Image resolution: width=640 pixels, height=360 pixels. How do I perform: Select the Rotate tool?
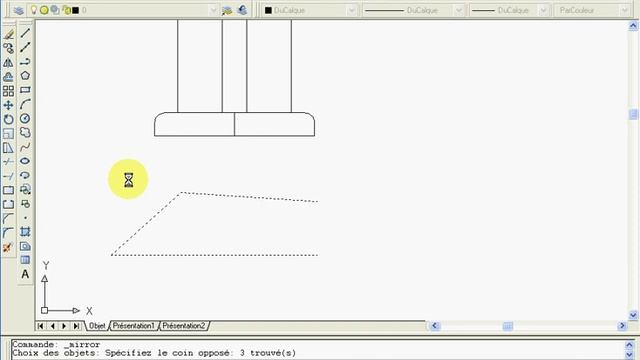point(8,120)
